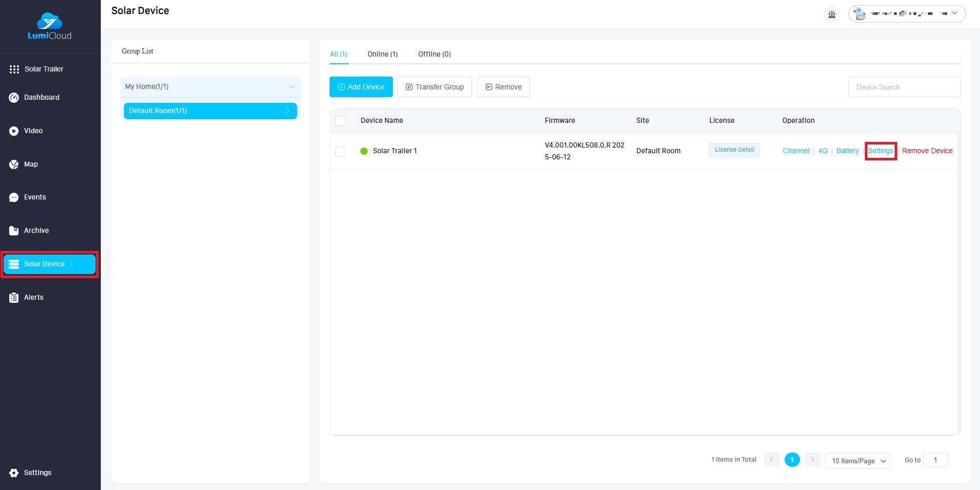Collapse the My Home group

click(x=292, y=87)
